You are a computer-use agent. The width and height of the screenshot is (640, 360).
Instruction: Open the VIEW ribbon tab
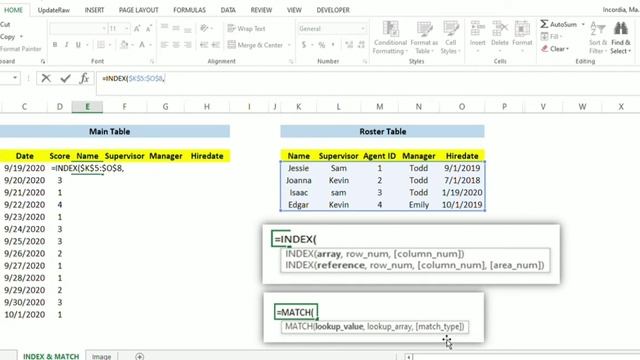pos(294,10)
